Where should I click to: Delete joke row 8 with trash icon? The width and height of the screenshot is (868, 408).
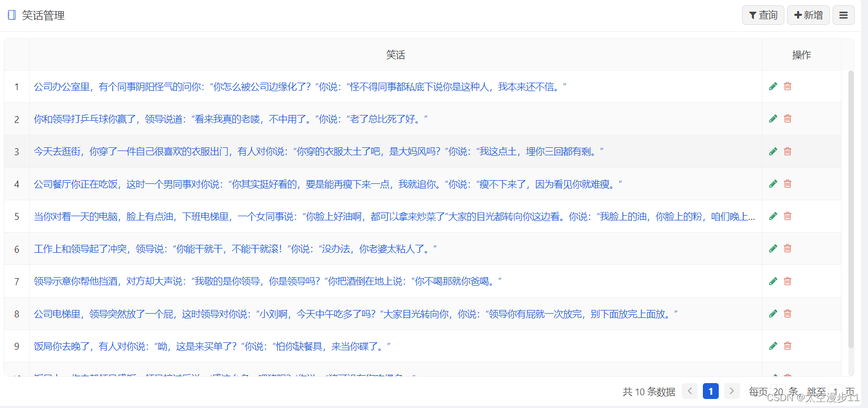tap(788, 314)
